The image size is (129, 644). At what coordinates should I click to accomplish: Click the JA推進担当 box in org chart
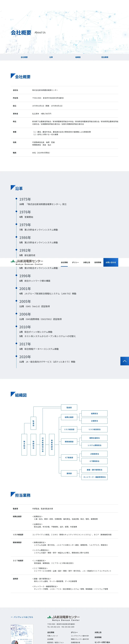coord(94,454)
